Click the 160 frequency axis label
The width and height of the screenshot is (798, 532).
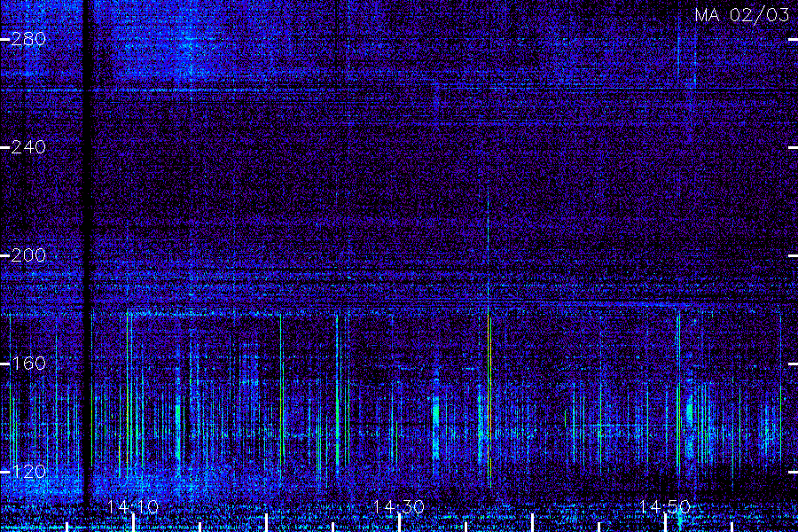tap(28, 364)
